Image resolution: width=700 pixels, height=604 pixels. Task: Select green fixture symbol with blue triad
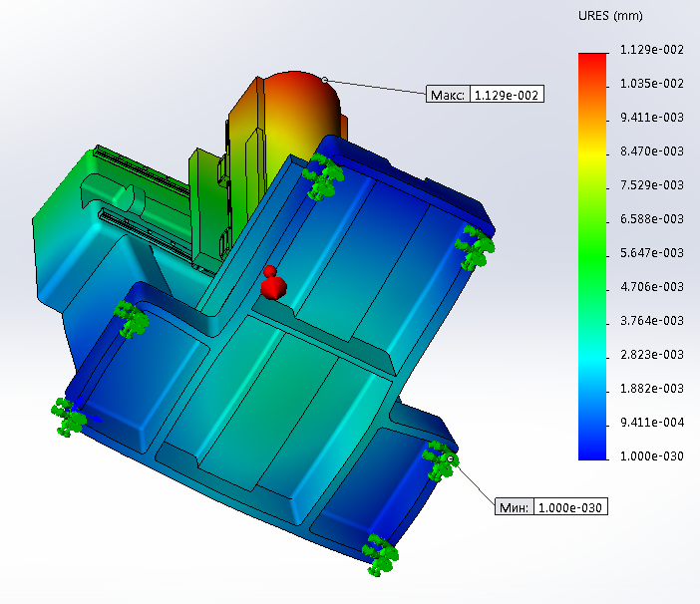69,418
